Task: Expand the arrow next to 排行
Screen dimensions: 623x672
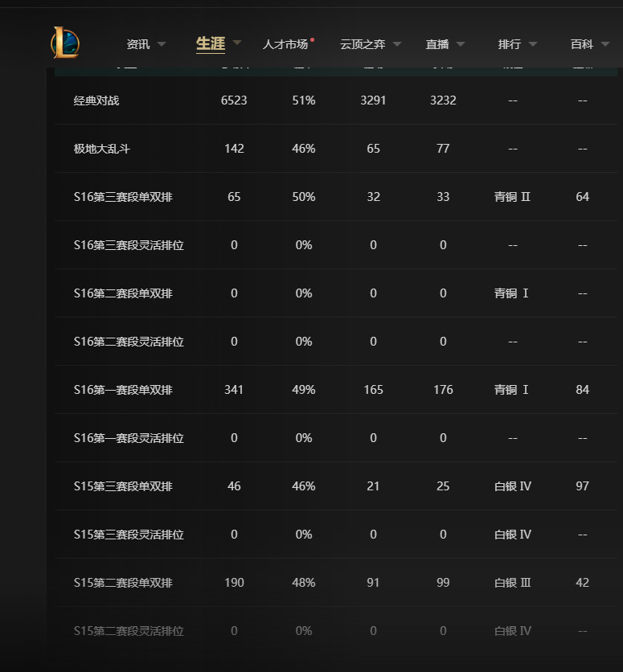Action: (x=533, y=44)
